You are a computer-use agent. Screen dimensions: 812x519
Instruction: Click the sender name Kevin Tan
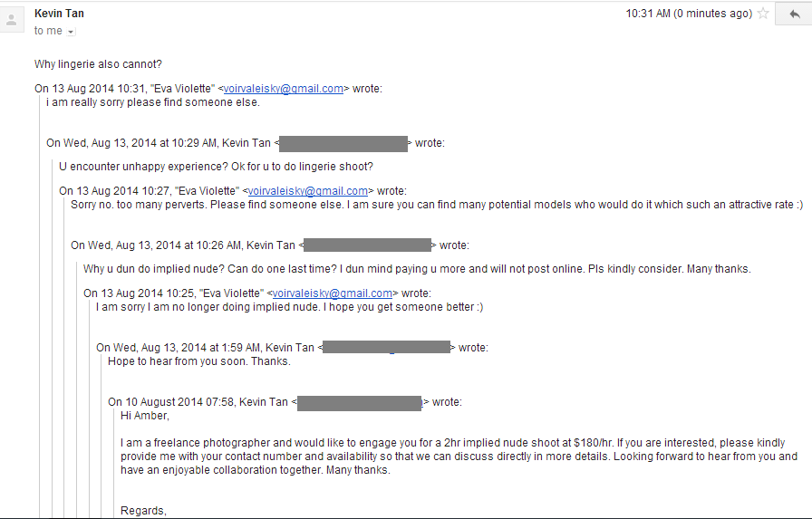coord(59,14)
